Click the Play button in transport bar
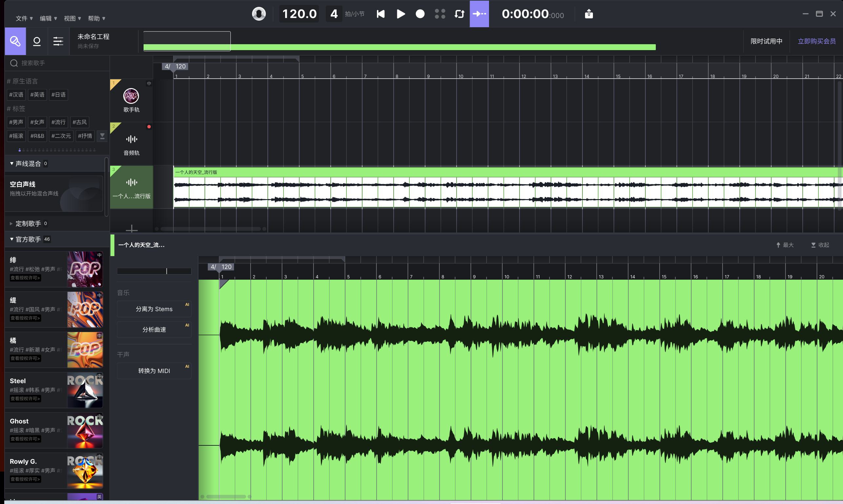Screen dimensions: 843x504 click(401, 14)
